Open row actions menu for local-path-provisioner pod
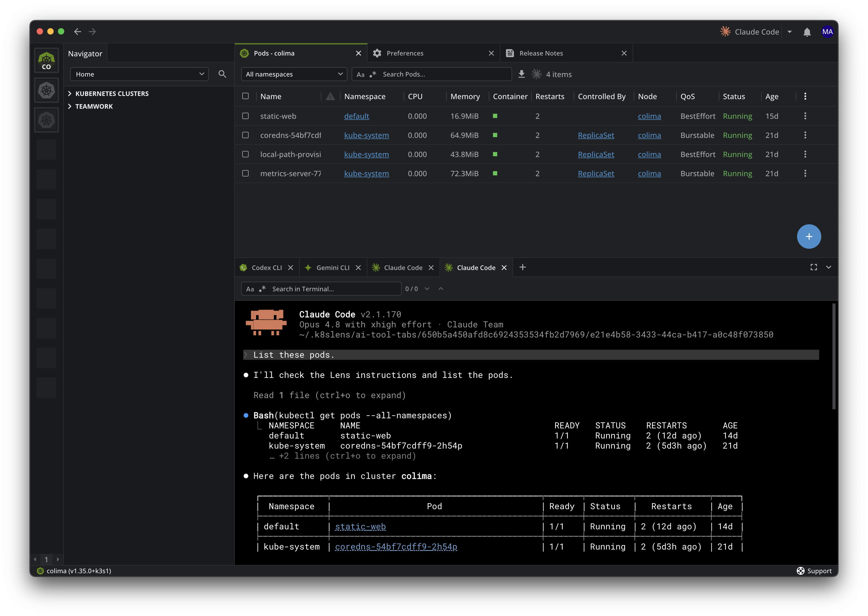 (805, 154)
